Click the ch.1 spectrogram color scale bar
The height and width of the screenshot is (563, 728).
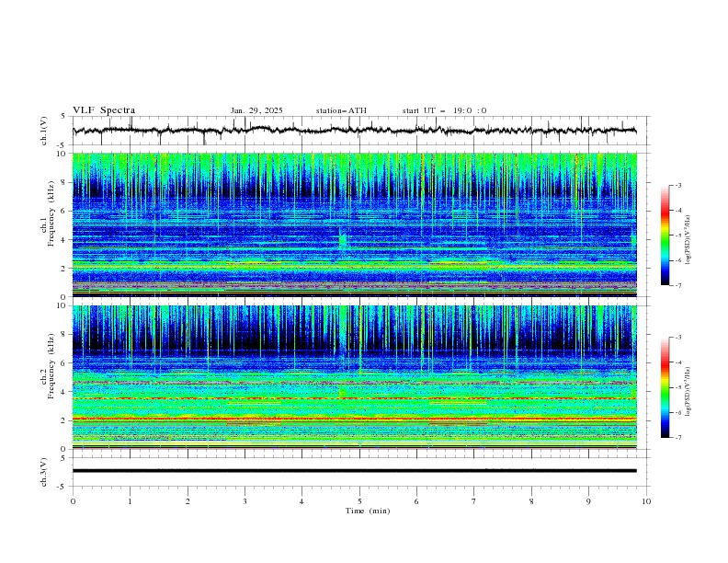tap(665, 235)
